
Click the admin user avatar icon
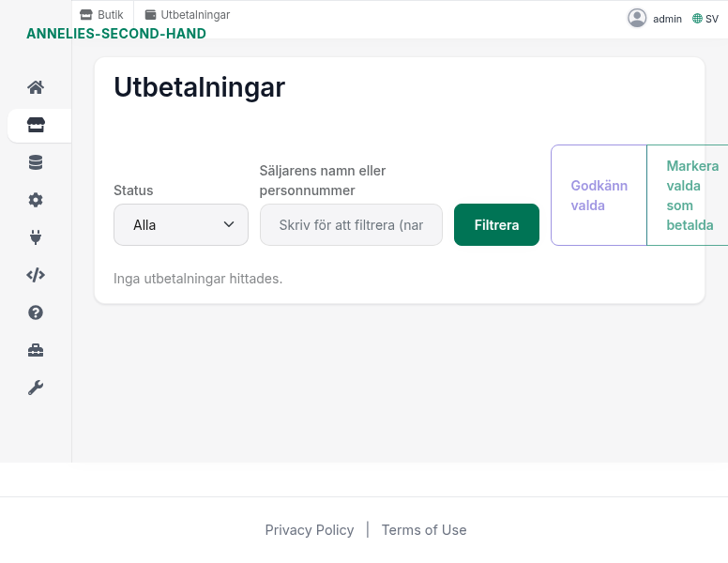tap(637, 19)
